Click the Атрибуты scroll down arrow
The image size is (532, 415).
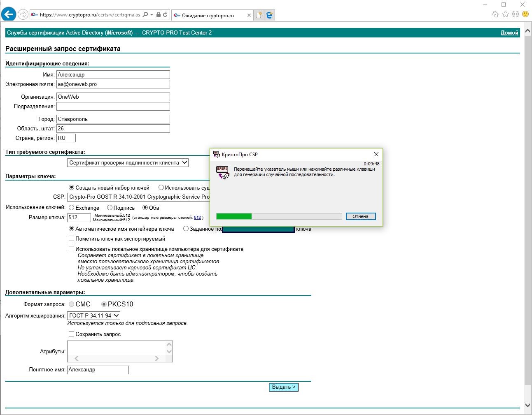click(169, 351)
